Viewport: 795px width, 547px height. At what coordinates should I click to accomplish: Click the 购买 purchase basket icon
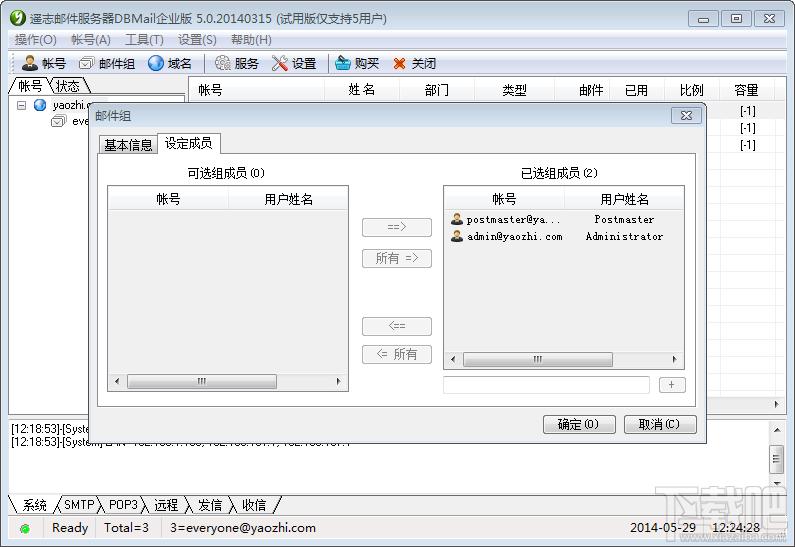pos(343,63)
